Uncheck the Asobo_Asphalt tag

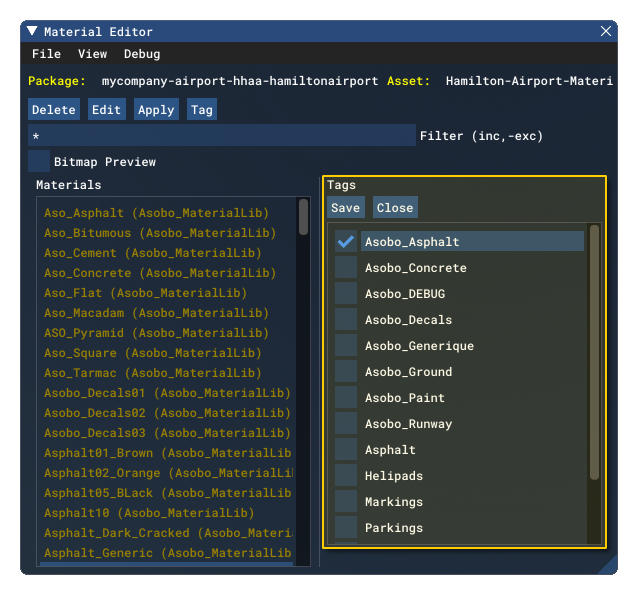pos(346,242)
